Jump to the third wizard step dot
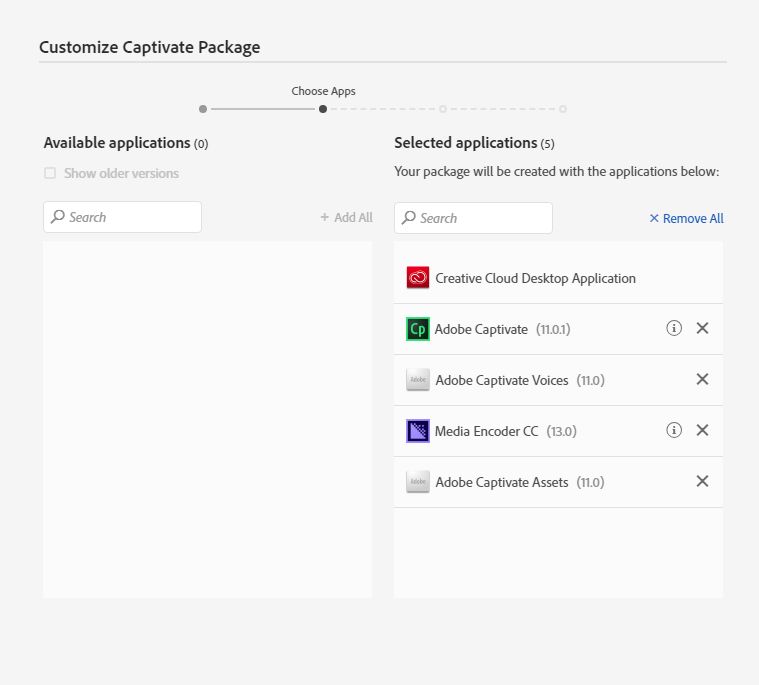 click(x=443, y=109)
